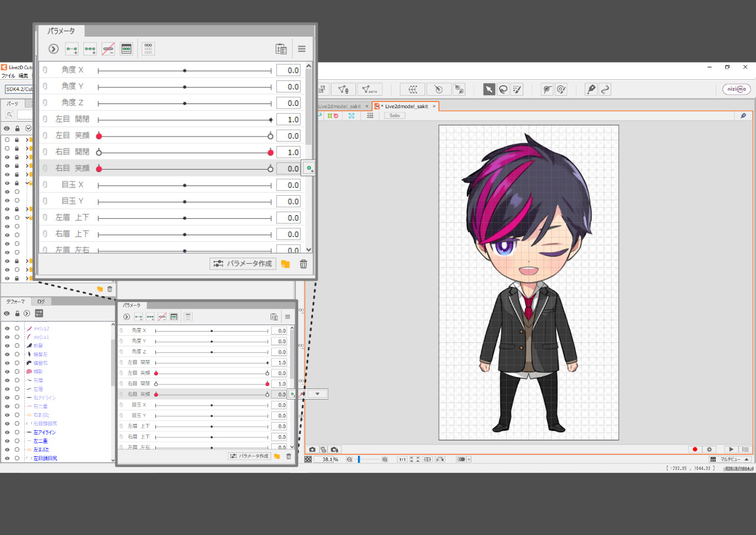The width and height of the screenshot is (756, 535).
Task: Create a warp deformer from toolbar
Action: click(412, 89)
